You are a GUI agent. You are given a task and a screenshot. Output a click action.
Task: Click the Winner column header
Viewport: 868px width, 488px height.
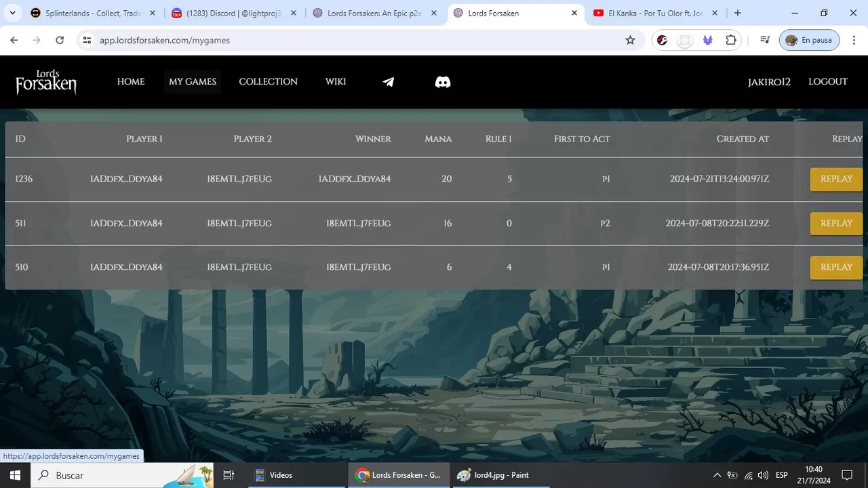coord(373,139)
